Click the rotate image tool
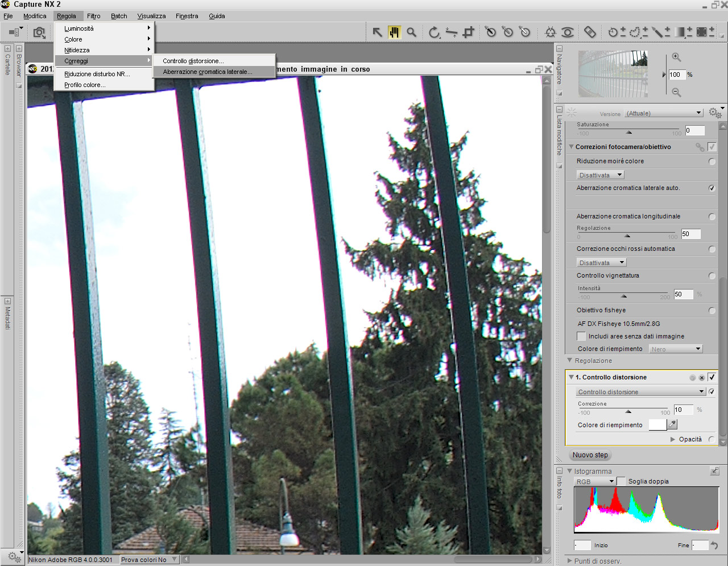 click(434, 32)
